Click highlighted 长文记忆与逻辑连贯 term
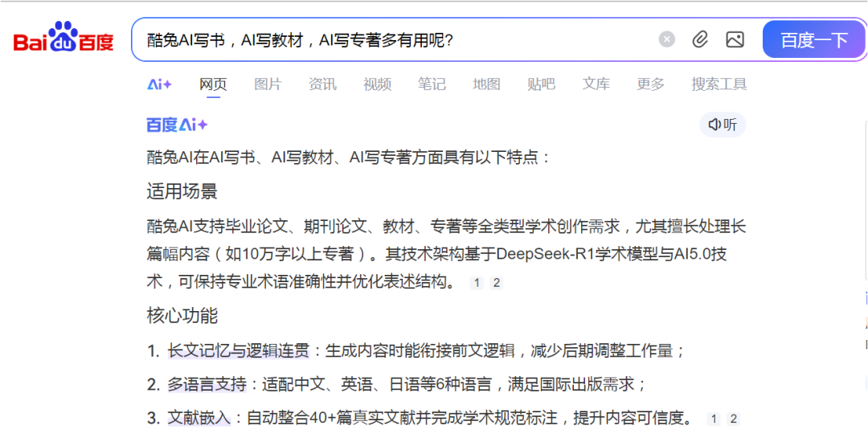 point(239,350)
